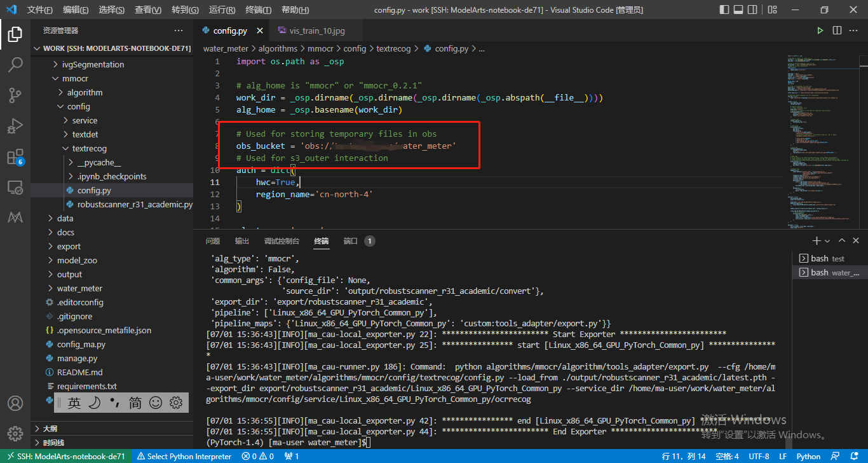Run the Python file with the green play button

(x=820, y=31)
